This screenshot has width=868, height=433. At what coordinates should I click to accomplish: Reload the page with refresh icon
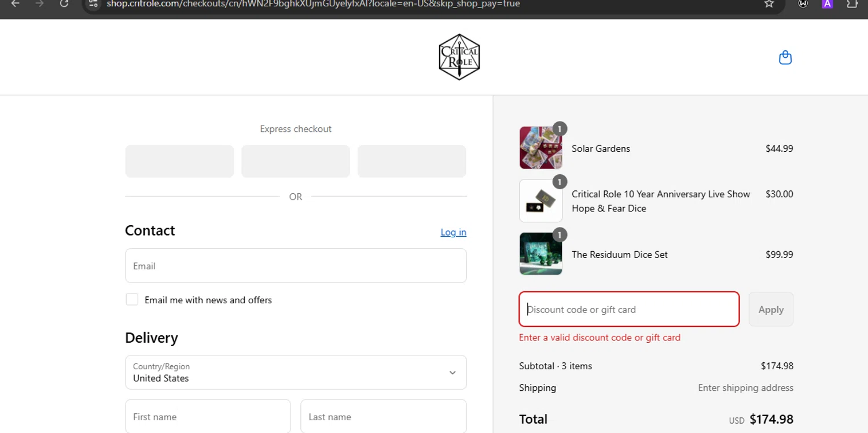[64, 3]
